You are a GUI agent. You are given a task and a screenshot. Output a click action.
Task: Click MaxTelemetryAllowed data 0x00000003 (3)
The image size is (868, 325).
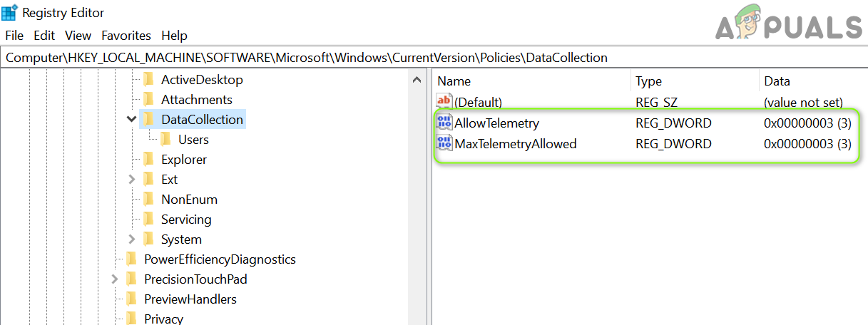(807, 144)
